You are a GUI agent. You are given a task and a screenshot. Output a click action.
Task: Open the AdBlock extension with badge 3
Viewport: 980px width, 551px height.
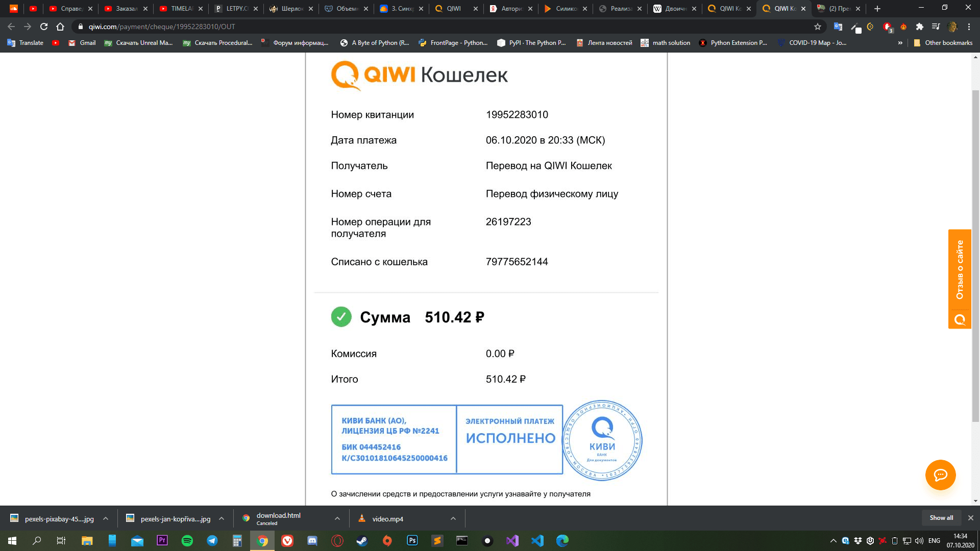click(x=888, y=27)
